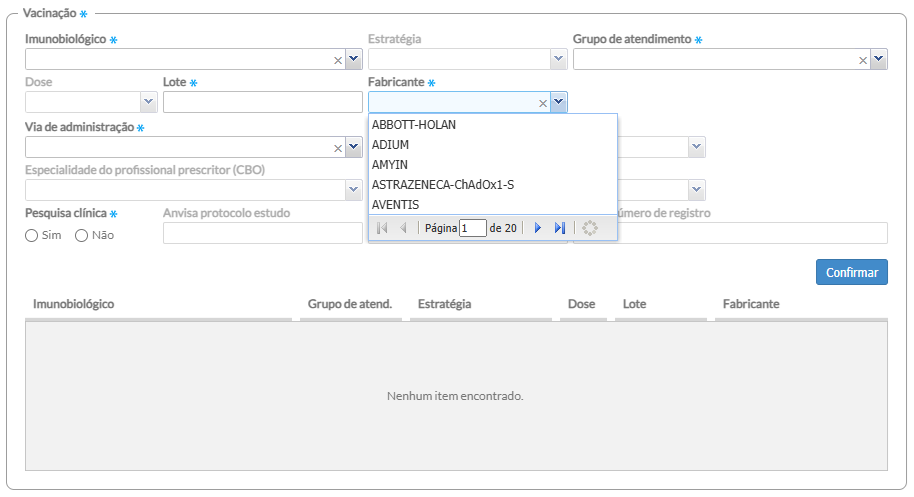Open the Imunobiológico dropdown
The height and width of the screenshot is (497, 914).
pyautogui.click(x=353, y=60)
